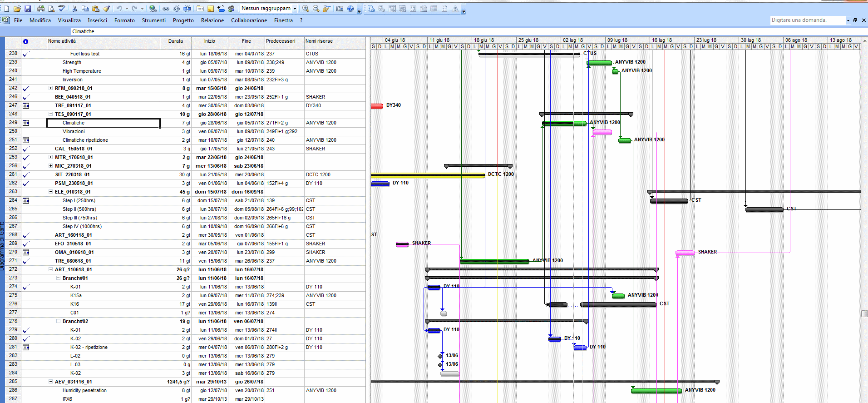
Task: Open the Strumenti menu
Action: (x=153, y=20)
